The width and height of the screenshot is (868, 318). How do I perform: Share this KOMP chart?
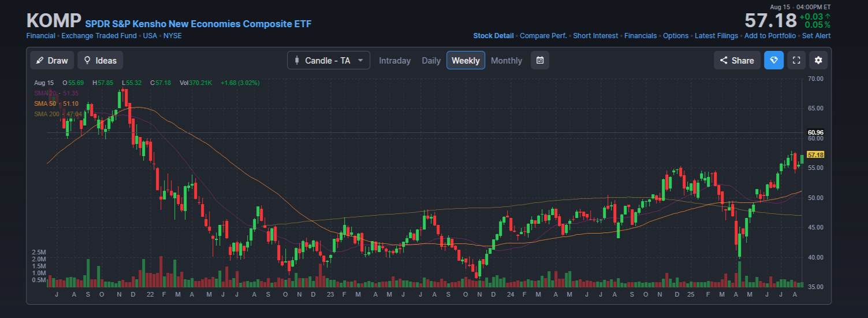(x=736, y=61)
